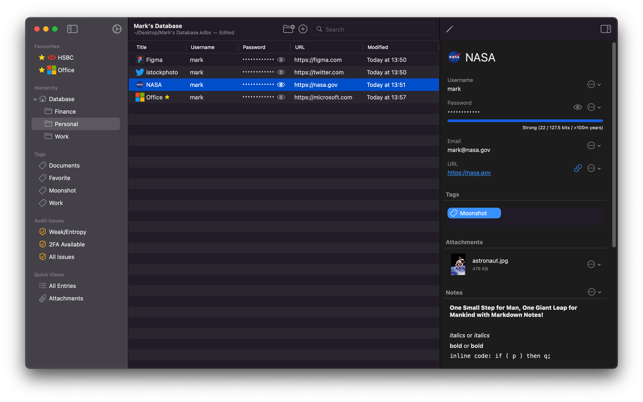643x402 pixels.
Task: Click the Finance folder icon
Action: [48, 111]
